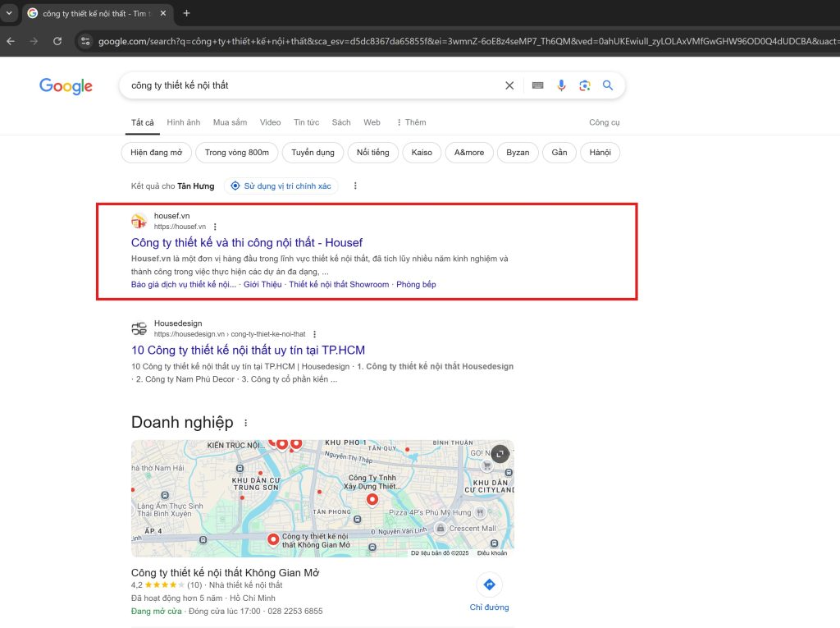Click the Google logo
The width and height of the screenshot is (840, 628).
tap(66, 86)
